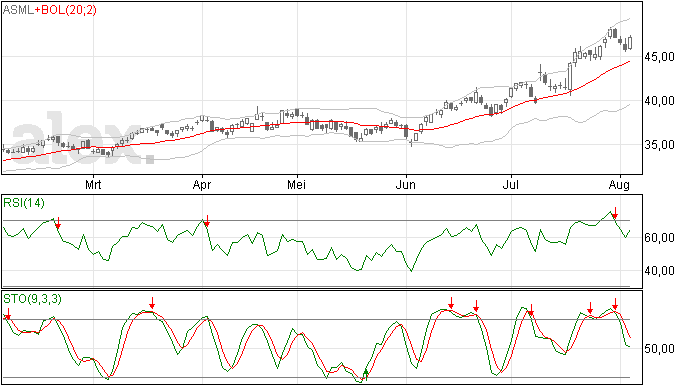Click the 40,00 value on price axis
The image size is (690, 387).
659,101
